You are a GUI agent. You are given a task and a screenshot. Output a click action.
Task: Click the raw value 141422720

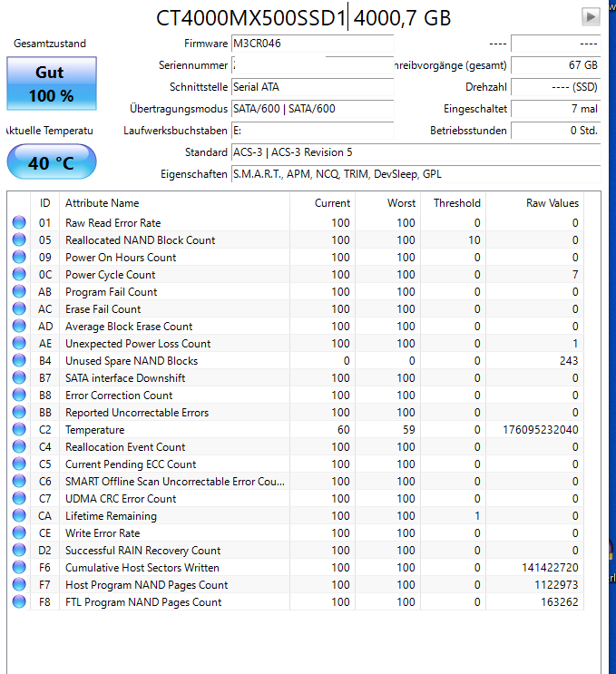tap(550, 567)
